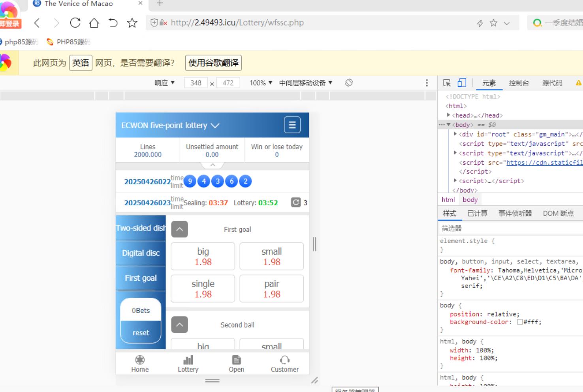Switch to the 控制台 console tab
This screenshot has height=392, width=583.
click(519, 83)
